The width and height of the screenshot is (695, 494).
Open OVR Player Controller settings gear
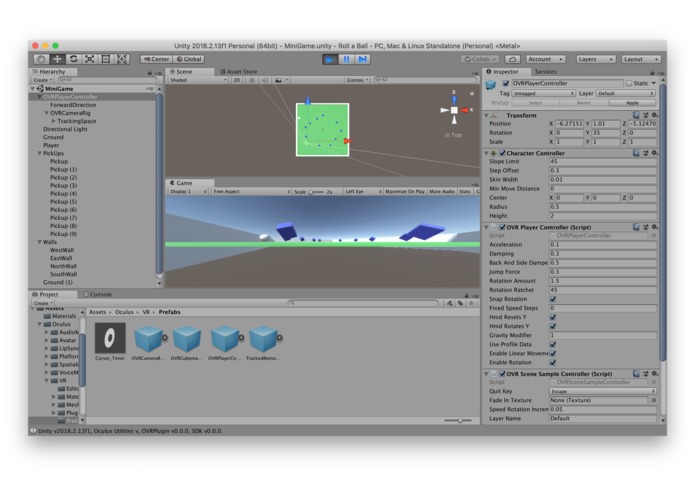655,227
